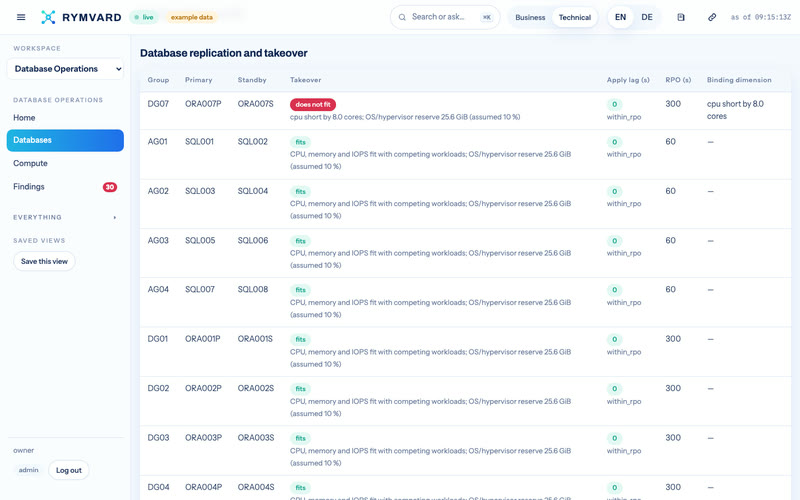The height and width of the screenshot is (500, 800).
Task: Select the AG02 group cell
Action: (x=158, y=191)
